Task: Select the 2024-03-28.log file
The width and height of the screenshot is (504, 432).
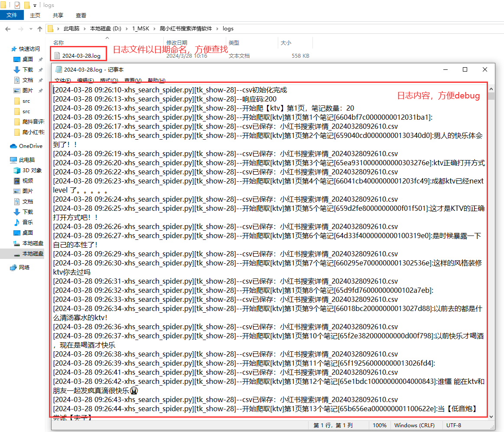Action: click(81, 56)
